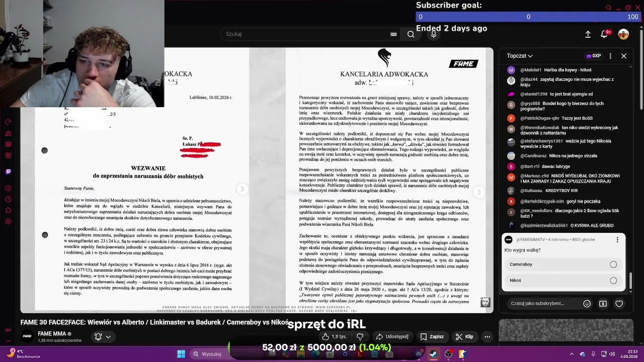Expand the subscription notification bell dropdown
Image resolution: width=644 pixels, height=362 pixels.
pyautogui.click(x=102, y=337)
